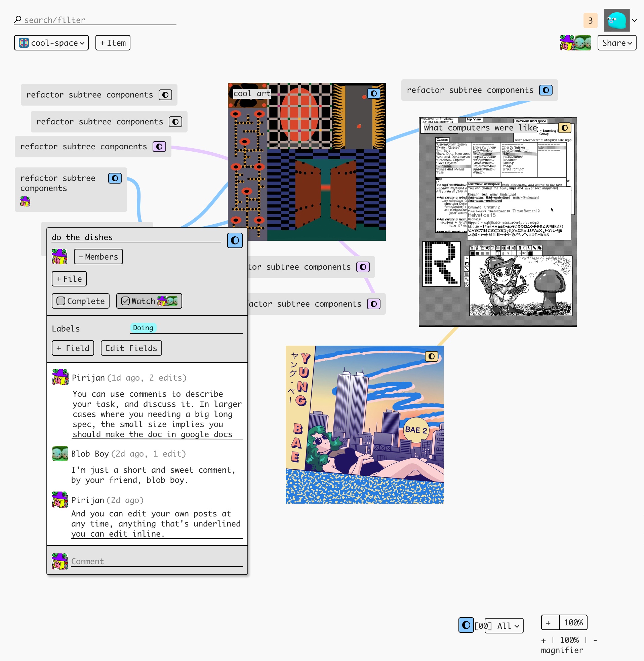Expand the chevron beside the user avatar
Image resolution: width=644 pixels, height=661 pixels.
point(635,20)
